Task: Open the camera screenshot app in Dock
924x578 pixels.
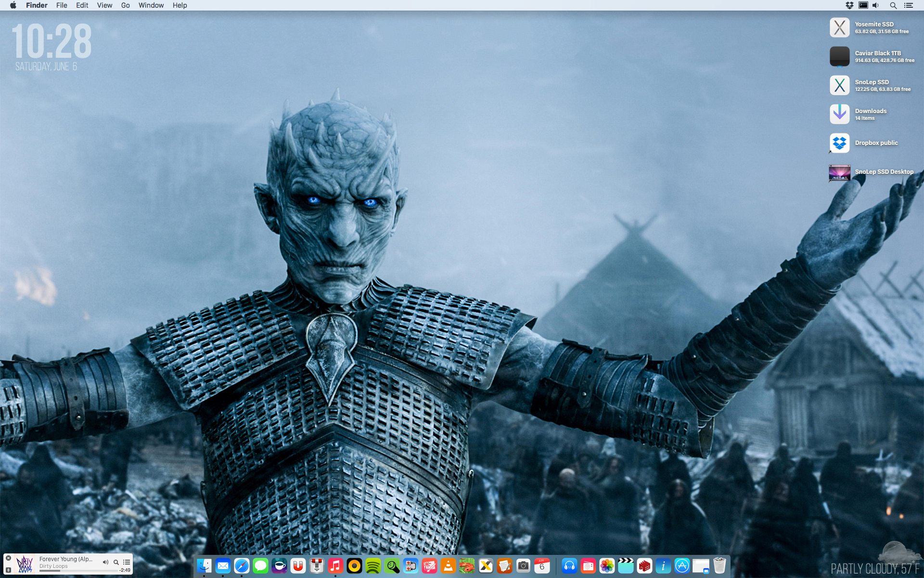Action: pos(523,565)
